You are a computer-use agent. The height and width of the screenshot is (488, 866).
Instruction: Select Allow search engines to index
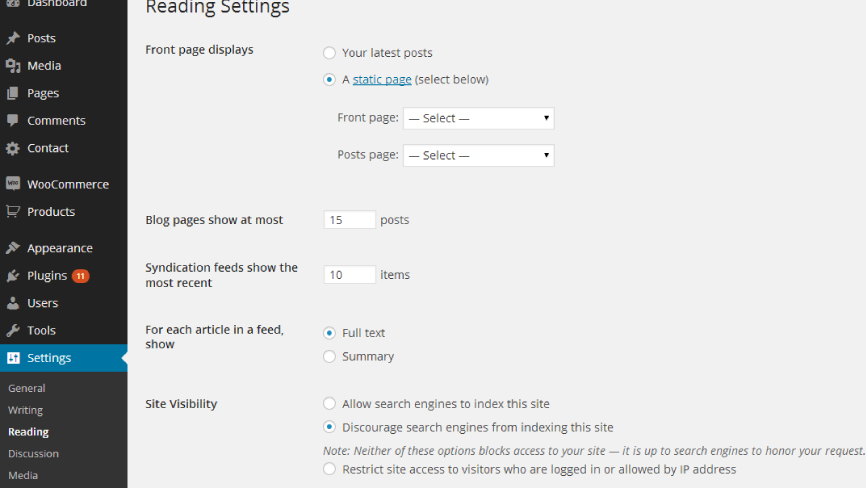[x=329, y=404]
